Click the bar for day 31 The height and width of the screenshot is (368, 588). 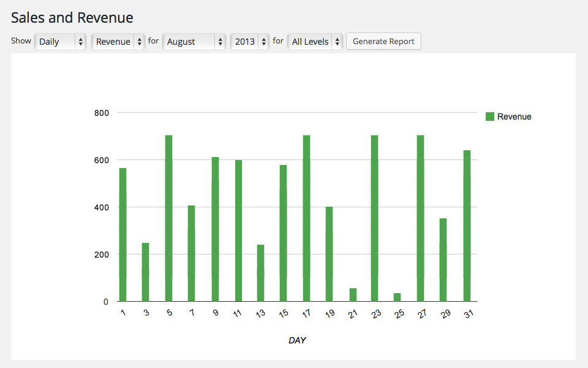coord(467,226)
